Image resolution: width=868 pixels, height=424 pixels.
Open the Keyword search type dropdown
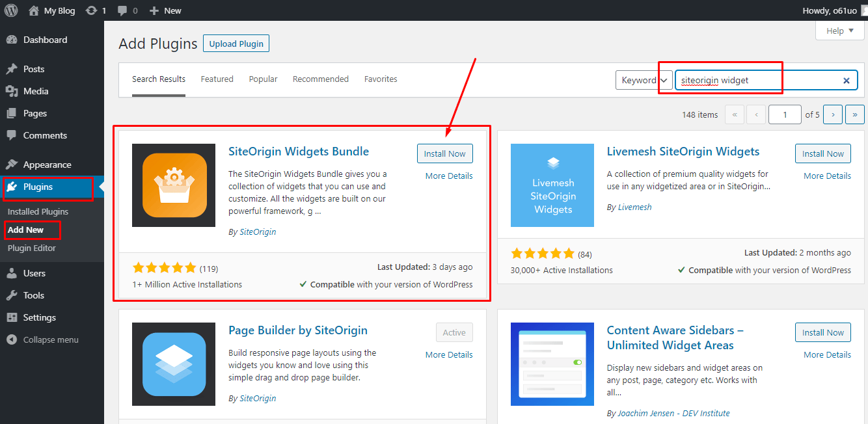coord(644,80)
